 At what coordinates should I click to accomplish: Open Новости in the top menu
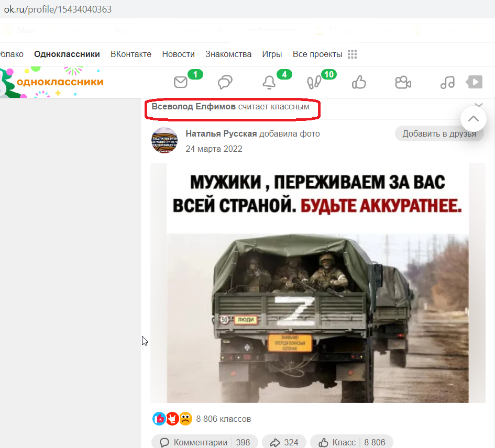coord(179,54)
